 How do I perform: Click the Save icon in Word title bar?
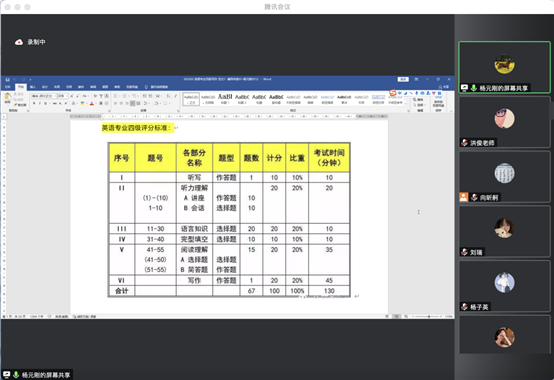point(7,79)
